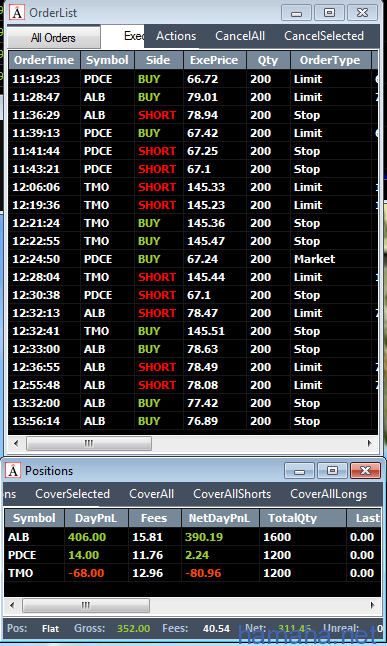Select the 11:39:13 PDCE order row
This screenshot has width=387, height=646.
pos(193,133)
